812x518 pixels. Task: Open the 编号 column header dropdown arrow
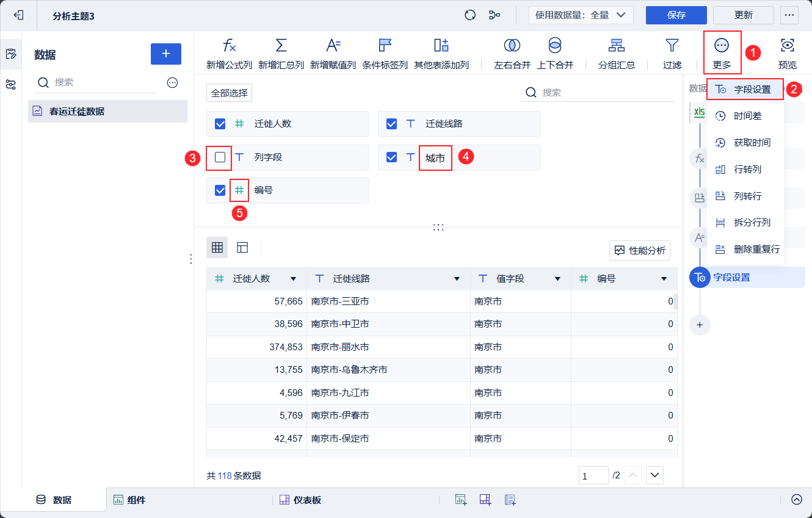coord(664,279)
